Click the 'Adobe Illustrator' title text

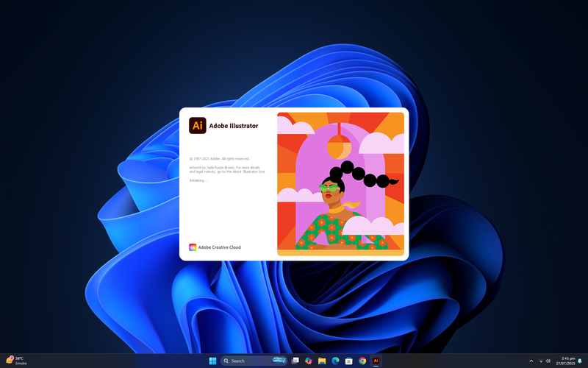234,126
